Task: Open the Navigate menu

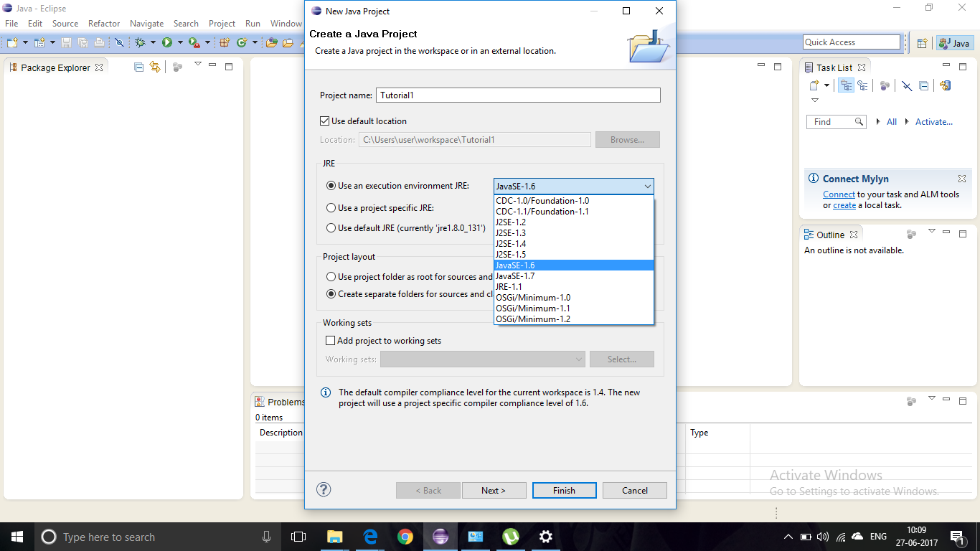Action: tap(146, 24)
